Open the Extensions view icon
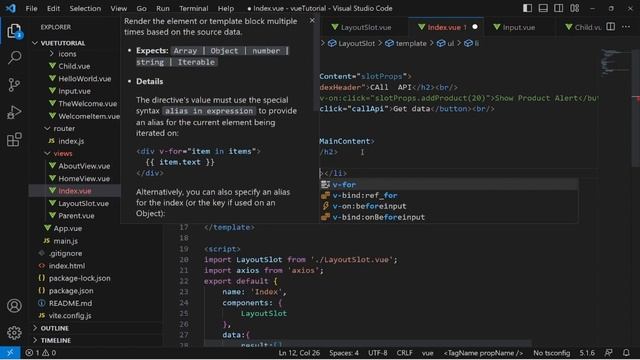Viewport: 640px width, 360px height. click(14, 140)
